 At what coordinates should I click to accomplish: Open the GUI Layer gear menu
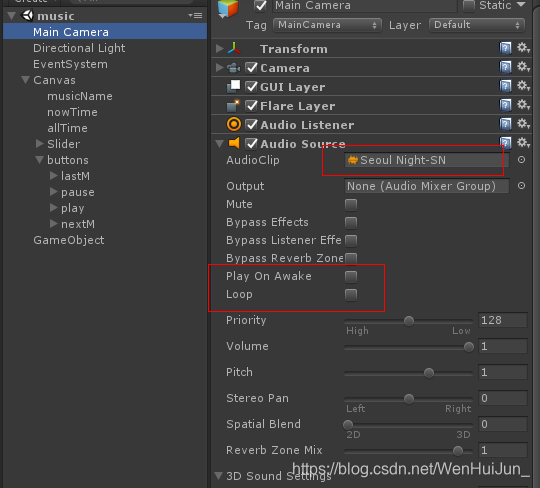[523, 86]
